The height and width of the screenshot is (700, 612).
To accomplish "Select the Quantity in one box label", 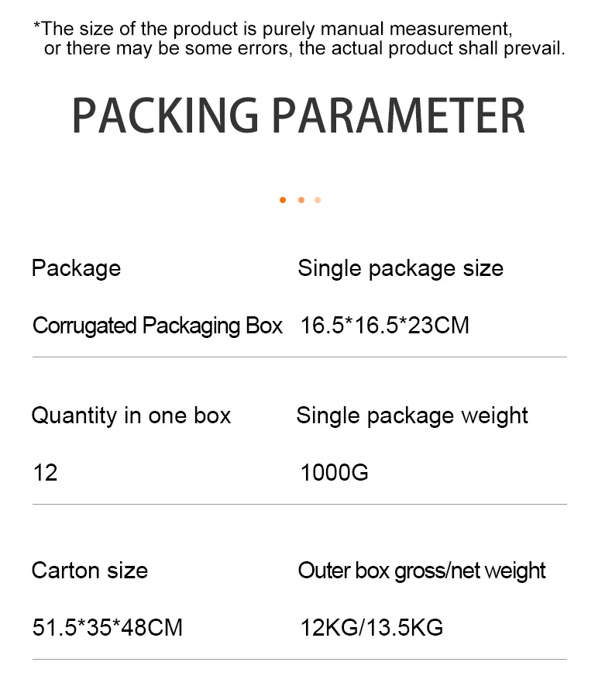I will tap(131, 416).
